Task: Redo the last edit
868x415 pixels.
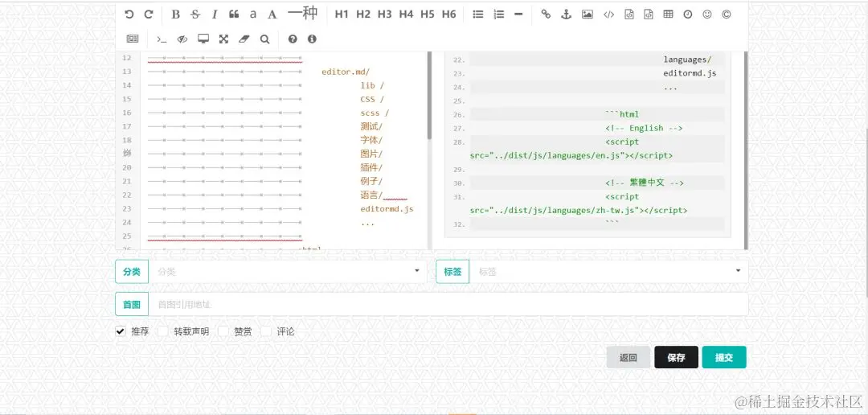Action: pyautogui.click(x=149, y=14)
